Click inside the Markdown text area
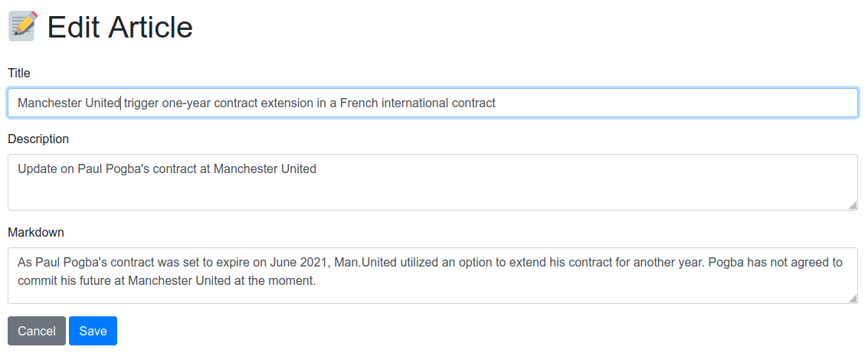The image size is (868, 363). pyautogui.click(x=433, y=276)
